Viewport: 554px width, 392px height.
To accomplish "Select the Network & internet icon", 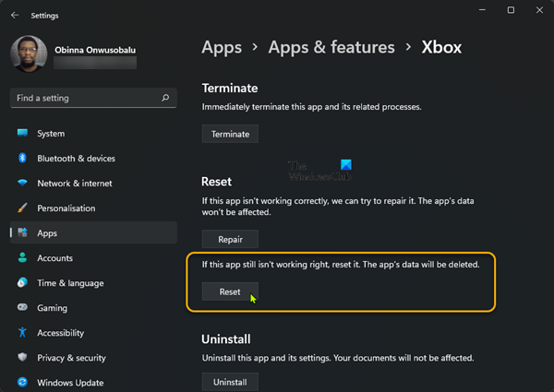I will 22,184.
